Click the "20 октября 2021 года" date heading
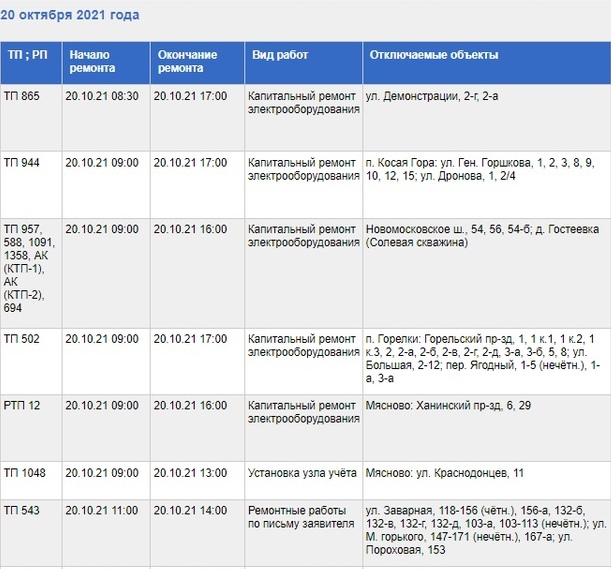The width and height of the screenshot is (611, 569). pyautogui.click(x=70, y=15)
